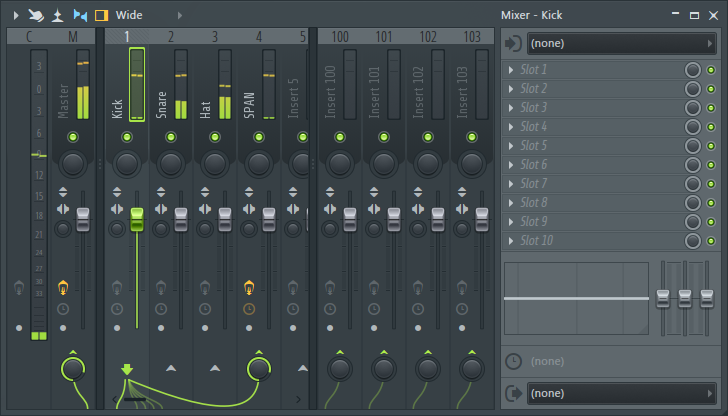The height and width of the screenshot is (416, 728).
Task: Select mixer track 100 header
Action: point(340,37)
